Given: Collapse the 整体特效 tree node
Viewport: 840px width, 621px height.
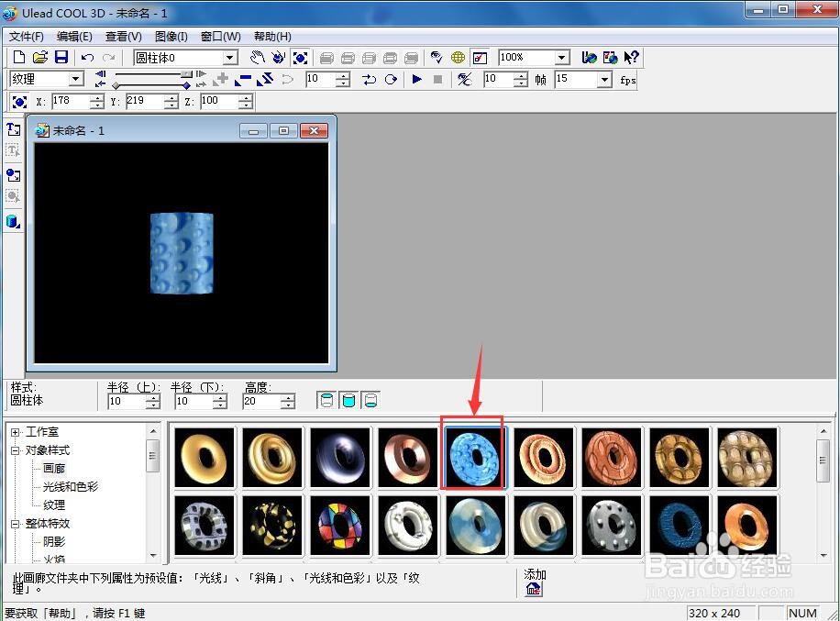Looking at the screenshot, I should tap(15, 524).
